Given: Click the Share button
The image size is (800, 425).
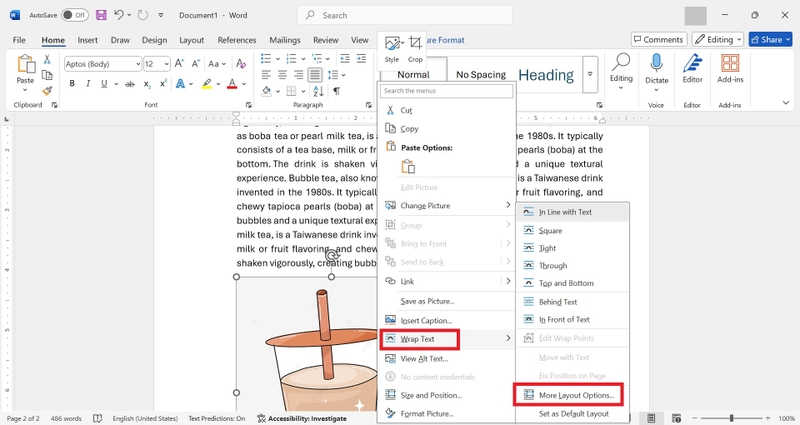Looking at the screenshot, I should pyautogui.click(x=770, y=39).
